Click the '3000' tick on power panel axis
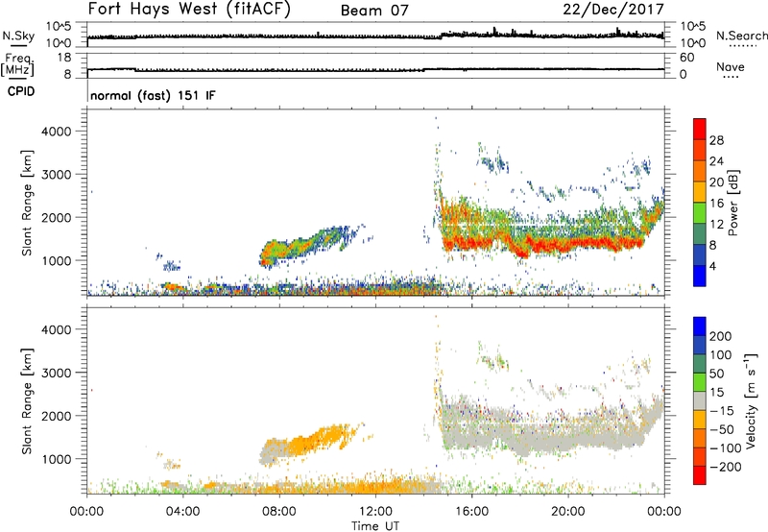The image size is (768, 532). [x=57, y=175]
